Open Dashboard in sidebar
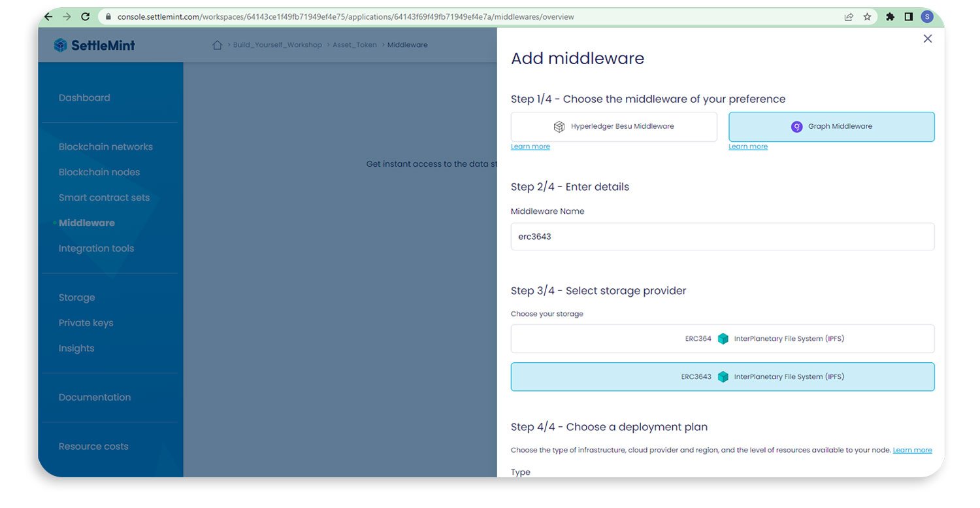Screen dimensions: 980x508 (84, 98)
